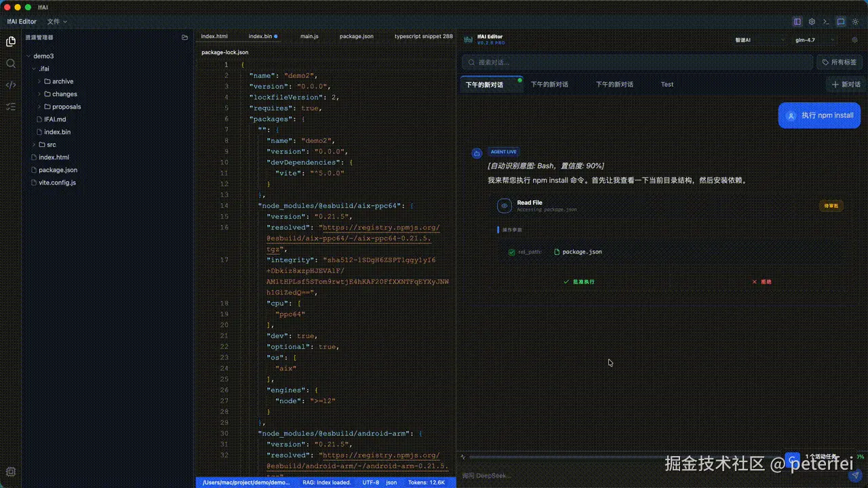Open the code snippets </> sidebar icon
This screenshot has height=488, width=868.
pos(11,85)
